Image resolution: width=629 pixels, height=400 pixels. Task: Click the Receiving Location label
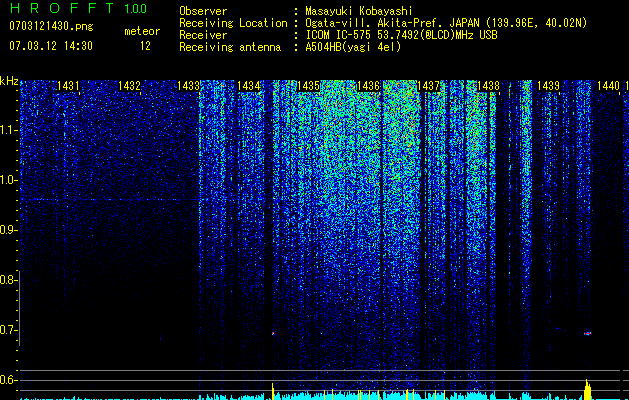tap(233, 23)
